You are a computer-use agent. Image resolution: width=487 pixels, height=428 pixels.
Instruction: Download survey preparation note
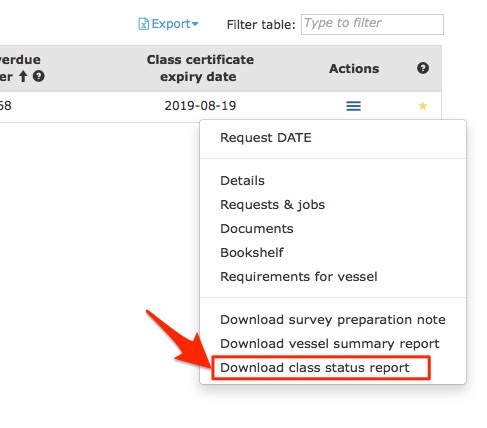pos(333,320)
